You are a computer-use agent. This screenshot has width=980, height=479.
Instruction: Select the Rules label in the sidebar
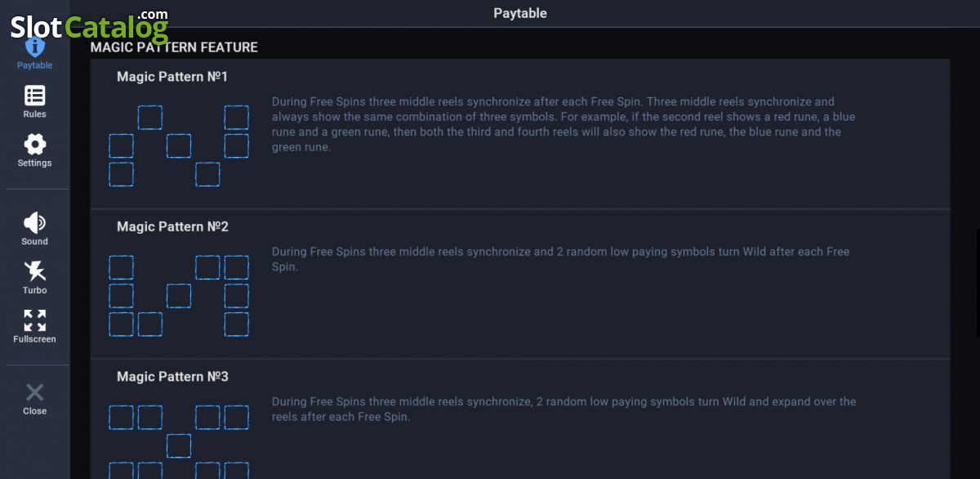35,114
